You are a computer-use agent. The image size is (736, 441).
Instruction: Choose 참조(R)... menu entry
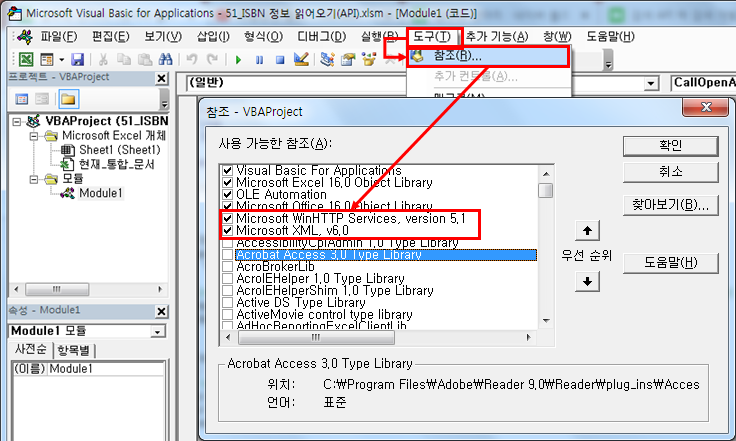pos(488,56)
